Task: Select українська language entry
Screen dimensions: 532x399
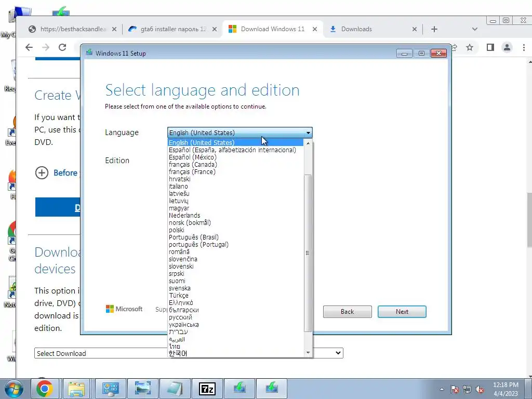Action: 235,325
